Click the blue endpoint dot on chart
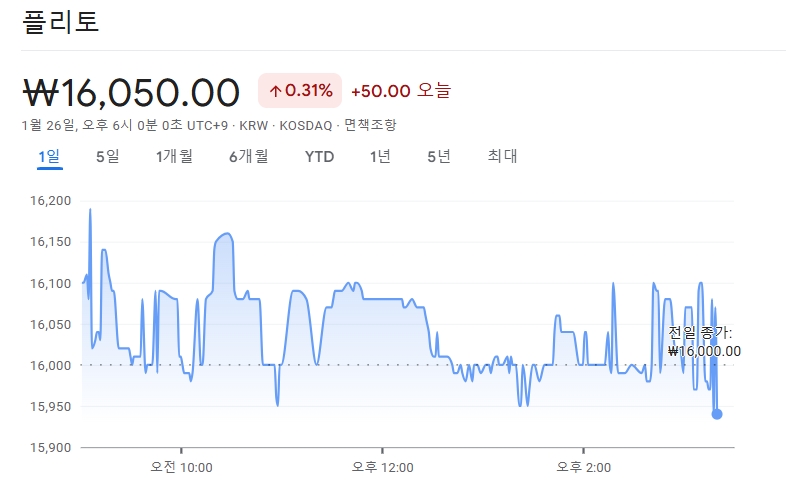 click(717, 414)
